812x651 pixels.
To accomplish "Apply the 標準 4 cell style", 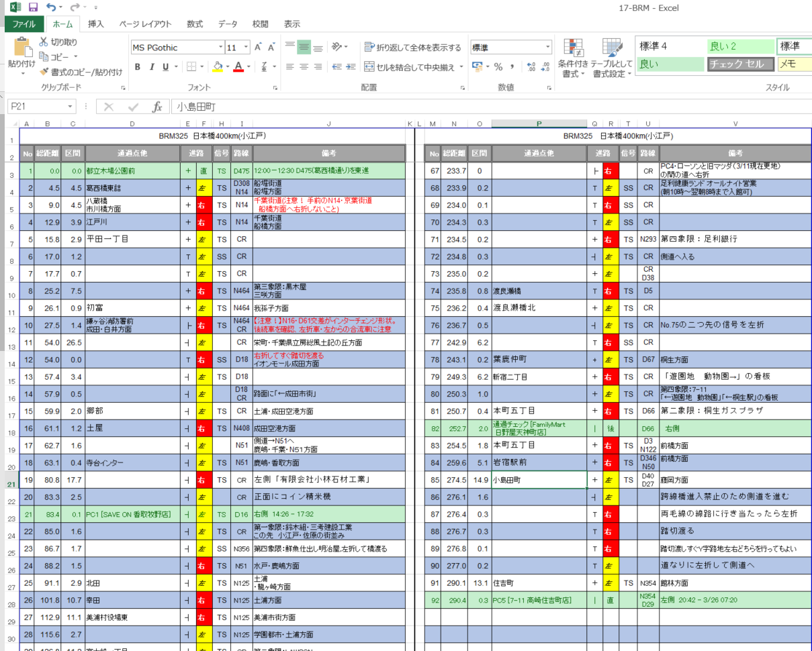I will [670, 46].
